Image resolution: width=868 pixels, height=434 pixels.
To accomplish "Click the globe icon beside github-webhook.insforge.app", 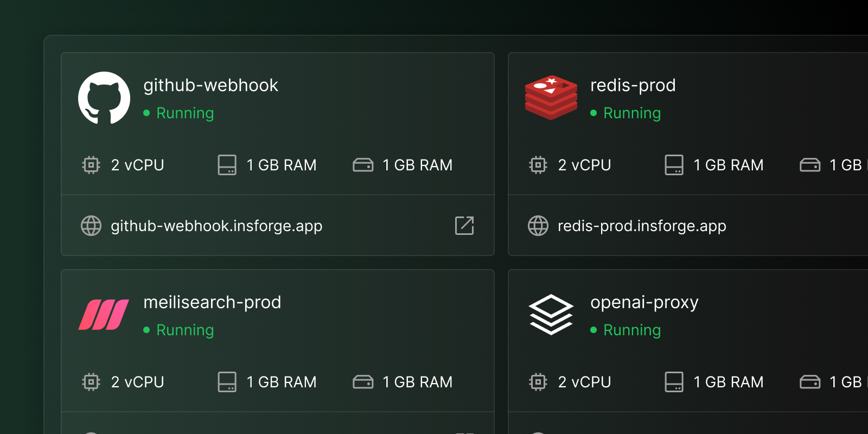I will (91, 226).
